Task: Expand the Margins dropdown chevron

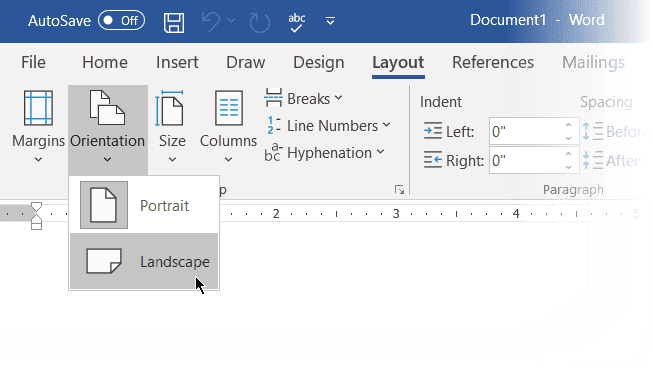Action: 38,159
